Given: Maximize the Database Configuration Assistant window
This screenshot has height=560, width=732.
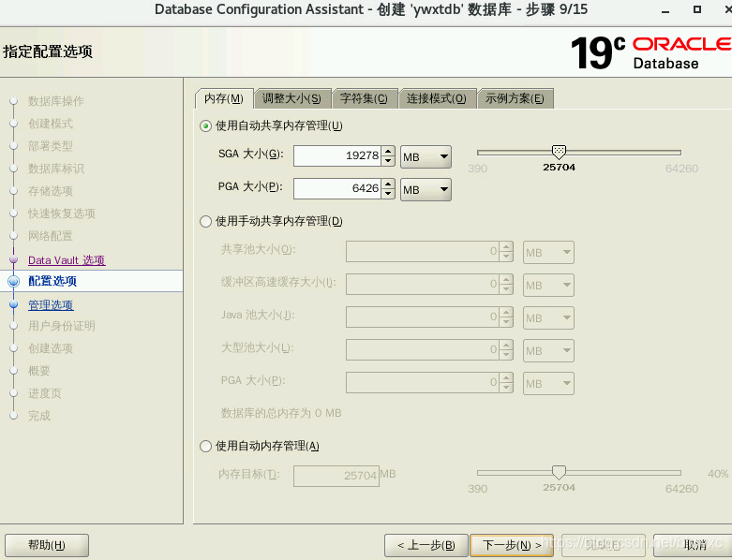Looking at the screenshot, I should (x=697, y=9).
